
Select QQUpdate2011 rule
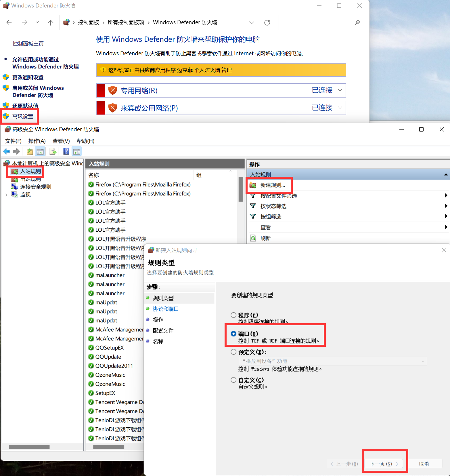click(114, 366)
